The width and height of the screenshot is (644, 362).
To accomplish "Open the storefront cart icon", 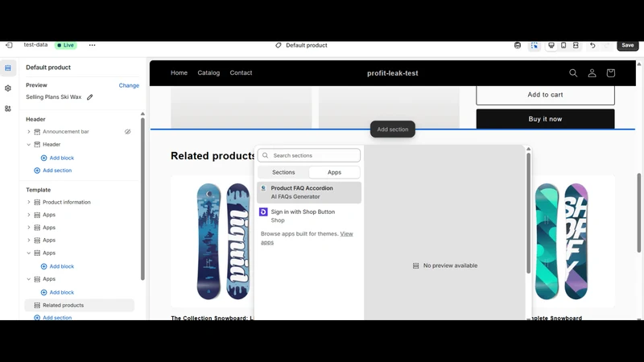I will pos(610,73).
